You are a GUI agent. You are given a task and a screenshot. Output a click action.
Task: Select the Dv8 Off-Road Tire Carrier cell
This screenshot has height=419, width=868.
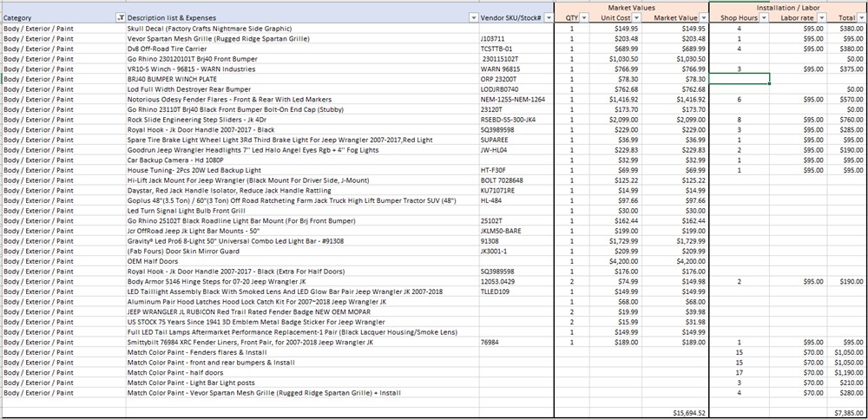pos(303,49)
